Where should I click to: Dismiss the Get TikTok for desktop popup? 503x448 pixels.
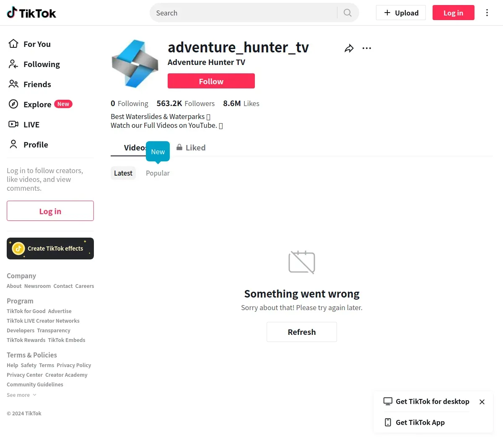(x=482, y=402)
